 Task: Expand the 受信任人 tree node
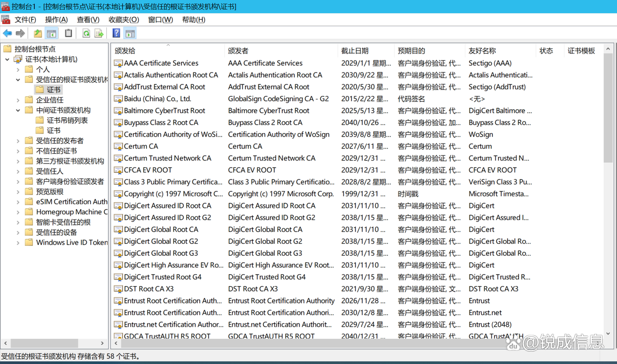tap(18, 171)
